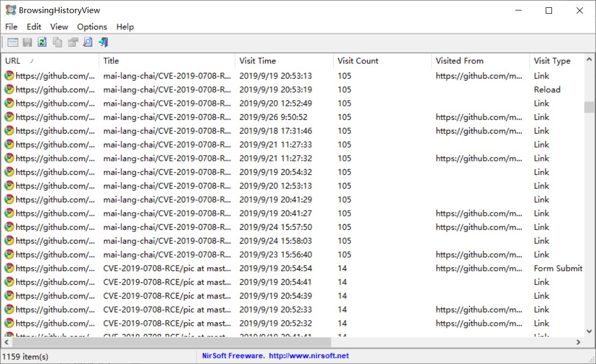Refresh the history list via toolbar icon
596x364 pixels.
pos(42,42)
